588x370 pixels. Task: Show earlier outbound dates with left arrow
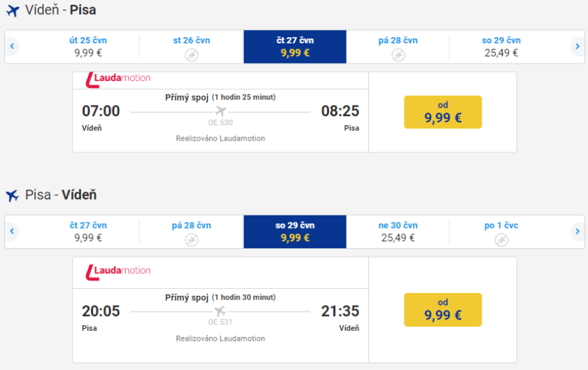pyautogui.click(x=12, y=47)
